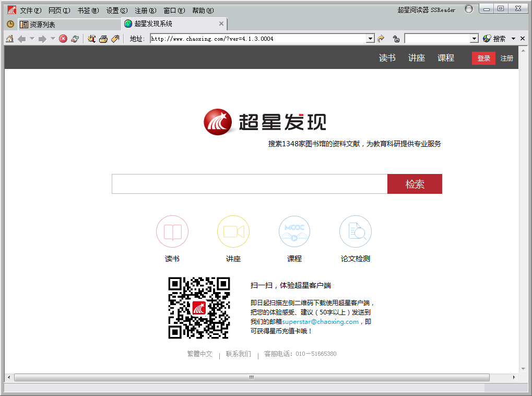Screen dimensions: 532x396
Task: Expand the address bar URL dropdown
Action: click(x=371, y=39)
